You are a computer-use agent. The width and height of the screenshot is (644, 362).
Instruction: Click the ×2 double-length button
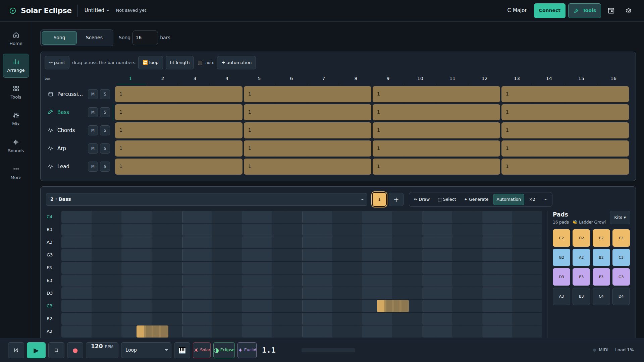[x=532, y=199]
